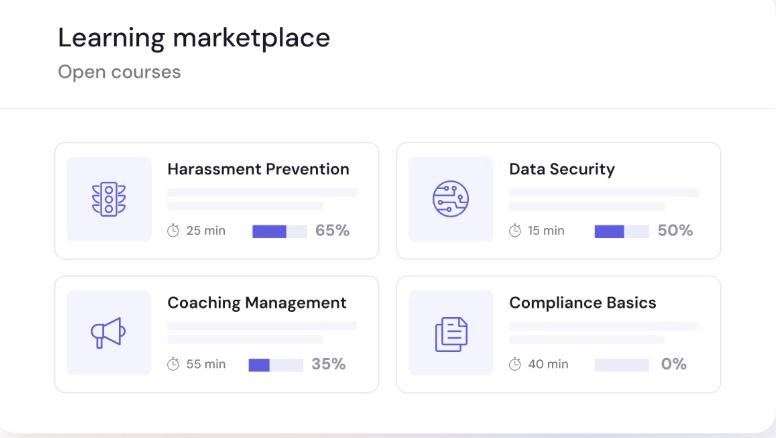Click the 0% completion label
Viewport: 776px width, 438px height.
[x=674, y=364]
